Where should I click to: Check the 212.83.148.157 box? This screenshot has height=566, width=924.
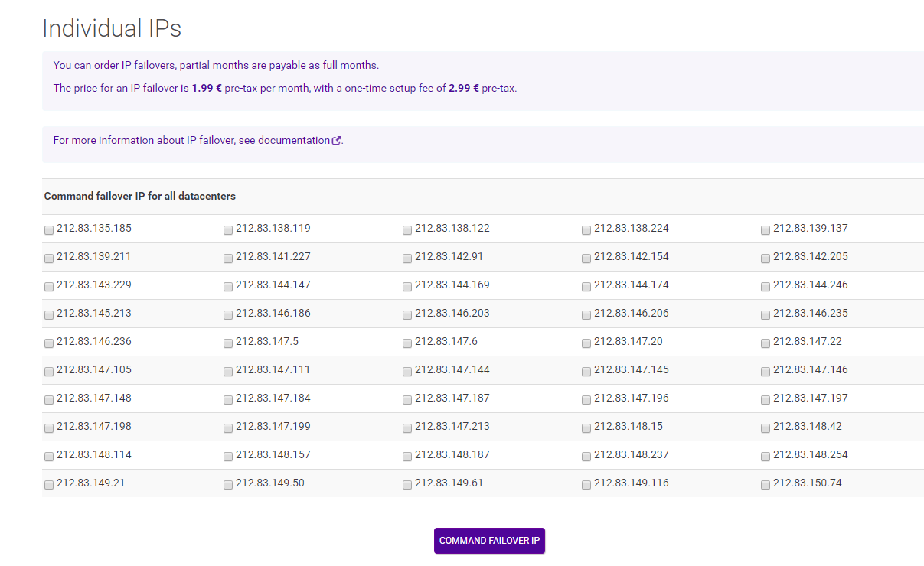click(228, 456)
